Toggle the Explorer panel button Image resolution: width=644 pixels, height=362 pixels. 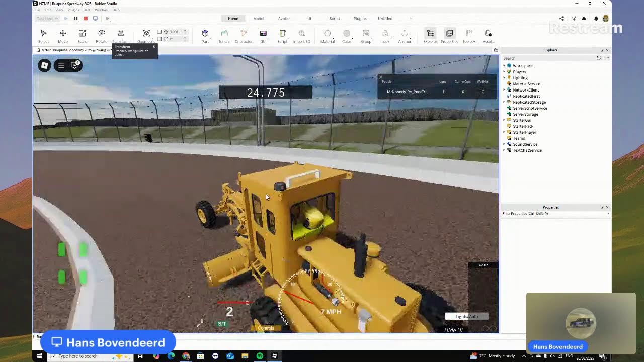click(x=430, y=35)
